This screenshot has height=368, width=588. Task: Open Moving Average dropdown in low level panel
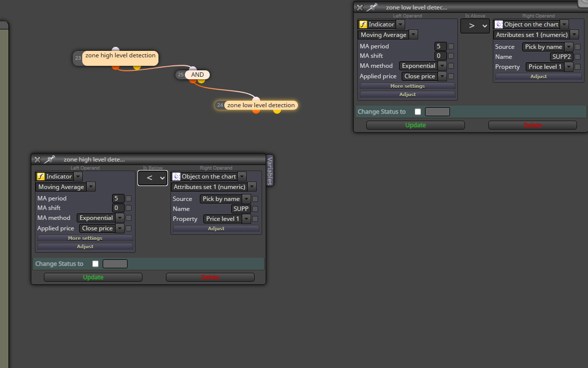coord(413,35)
